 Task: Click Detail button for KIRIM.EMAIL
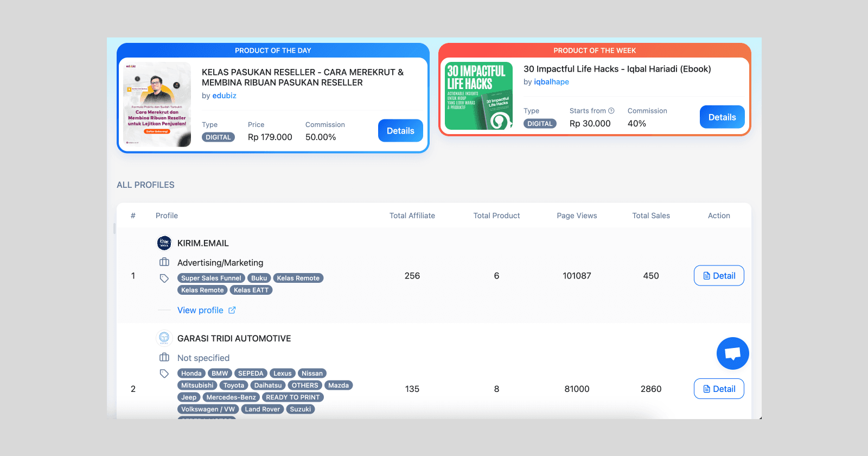pyautogui.click(x=719, y=276)
